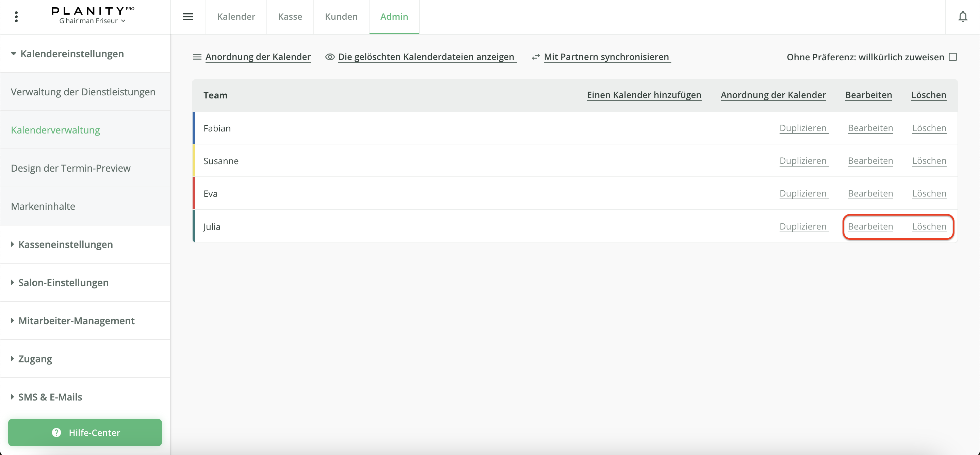Image resolution: width=980 pixels, height=455 pixels.
Task: Click the Hilfe-Center question mark icon
Action: pyautogui.click(x=56, y=433)
